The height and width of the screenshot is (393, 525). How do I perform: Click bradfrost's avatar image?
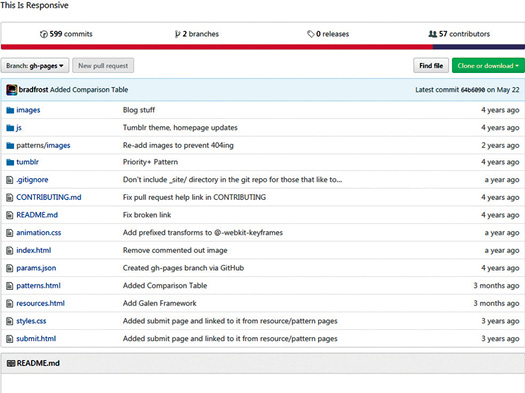point(12,90)
